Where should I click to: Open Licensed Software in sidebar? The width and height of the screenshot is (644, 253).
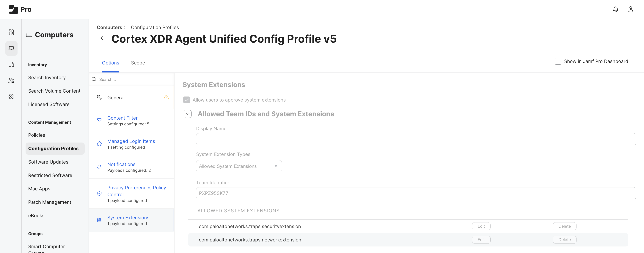click(x=49, y=104)
